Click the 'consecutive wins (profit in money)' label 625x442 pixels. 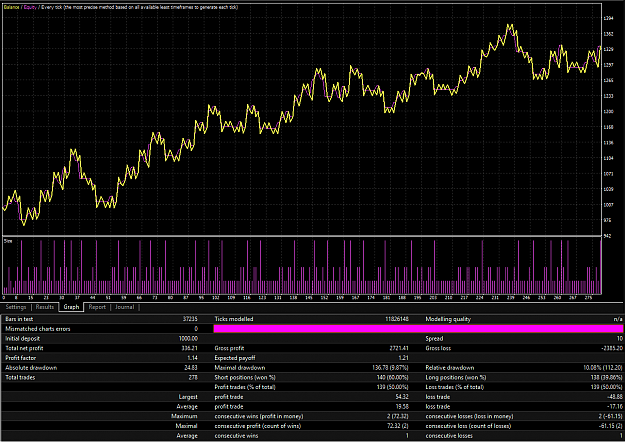click(259, 416)
